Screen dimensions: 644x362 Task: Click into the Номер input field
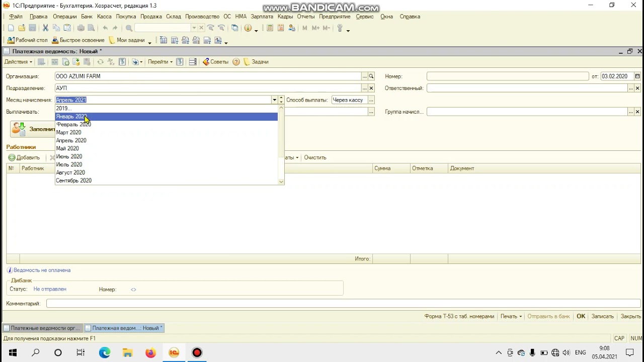click(x=508, y=76)
